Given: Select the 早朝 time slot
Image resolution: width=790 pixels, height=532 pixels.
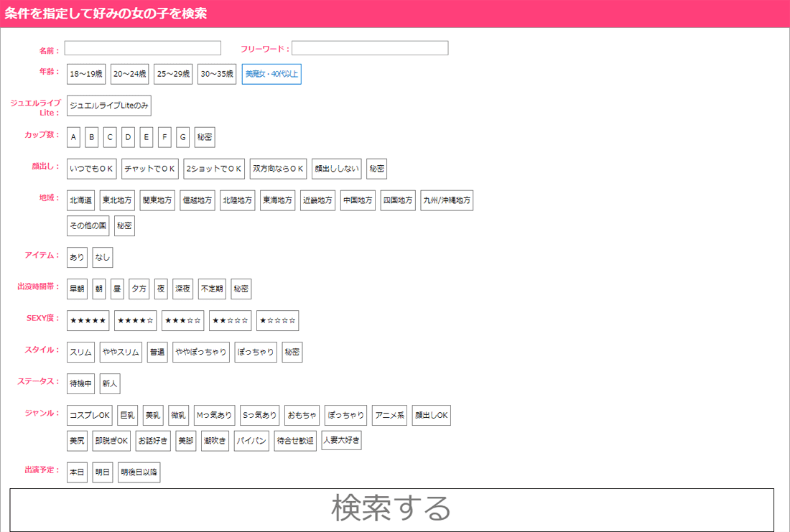Looking at the screenshot, I should (77, 289).
